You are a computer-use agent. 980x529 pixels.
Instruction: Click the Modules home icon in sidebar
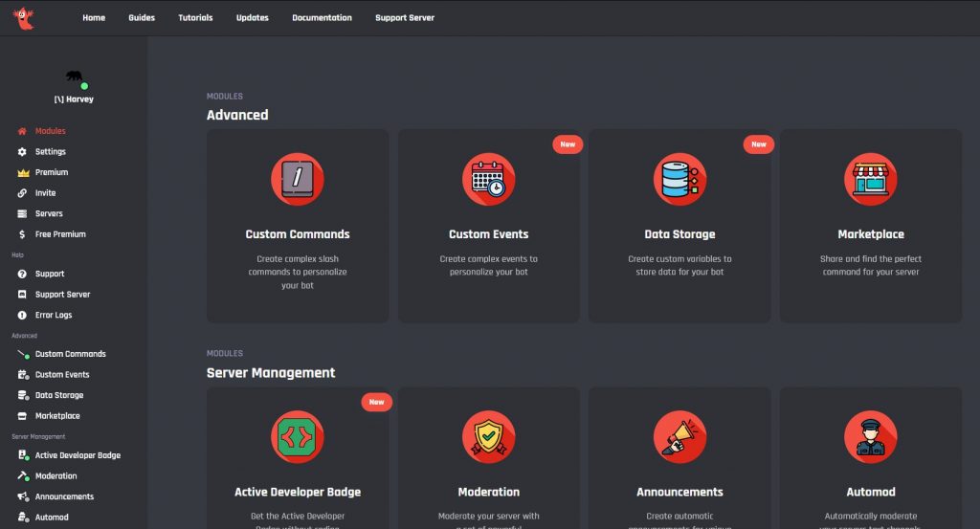click(x=22, y=131)
